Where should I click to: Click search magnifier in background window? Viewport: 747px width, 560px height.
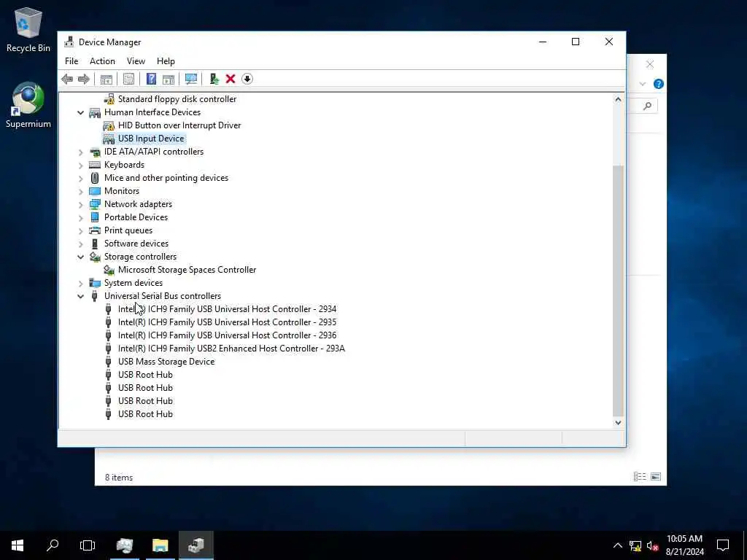point(647,106)
